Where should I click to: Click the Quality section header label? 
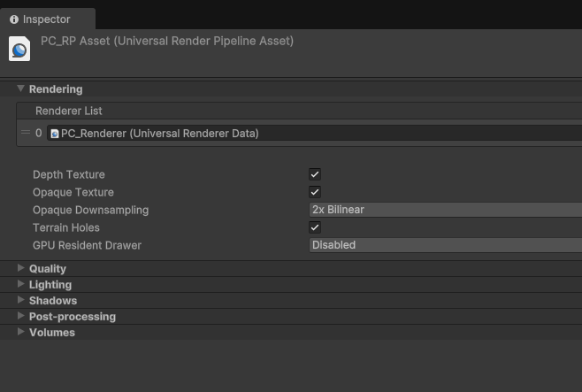point(48,269)
